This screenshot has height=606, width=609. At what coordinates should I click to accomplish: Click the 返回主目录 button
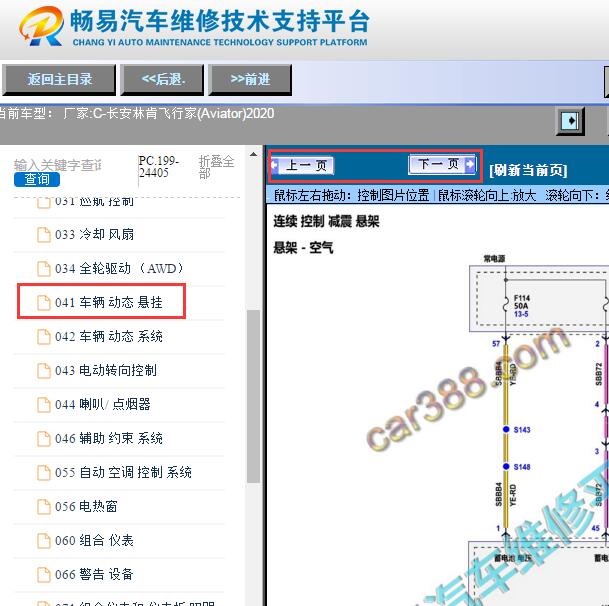click(59, 80)
